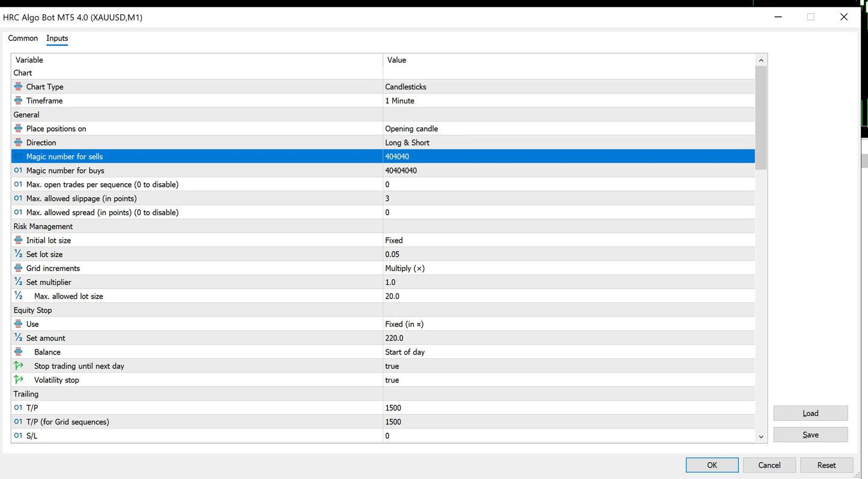
Task: Click the enum icon beside Timeframe
Action: point(18,100)
